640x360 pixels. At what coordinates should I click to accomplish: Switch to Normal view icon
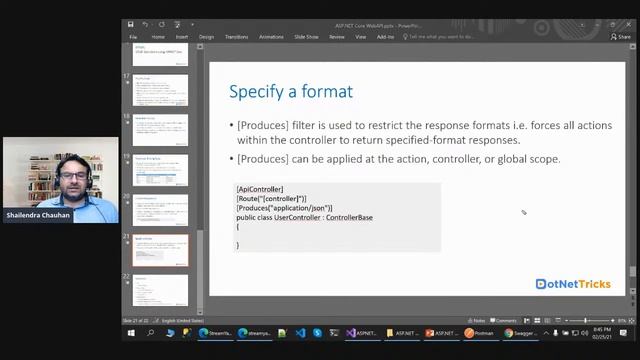pos(527,321)
